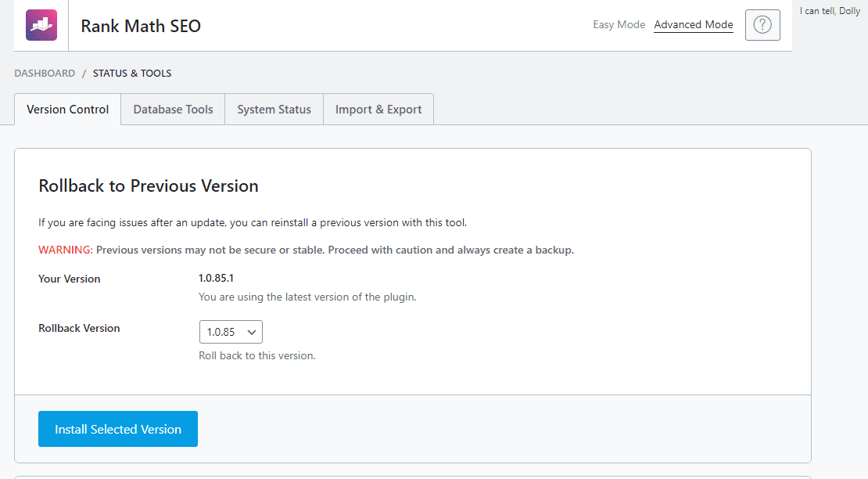Click the Rollback to Previous Version heading
The height and width of the screenshot is (479, 868).
point(149,186)
